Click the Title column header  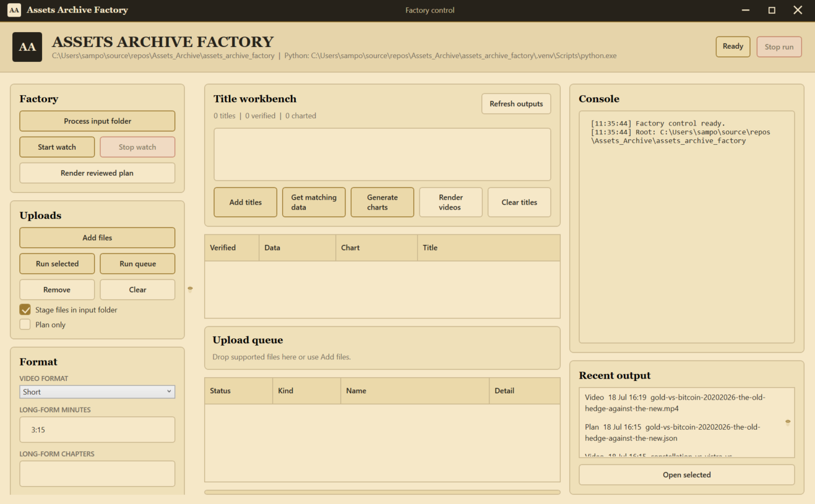click(489, 248)
